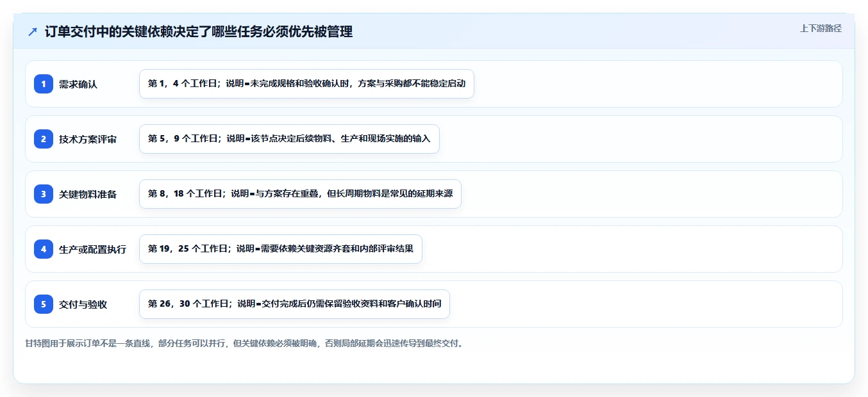Screen dimensions: 868x397
Task: Select the 生产或配置执行 step label
Action: (92, 249)
